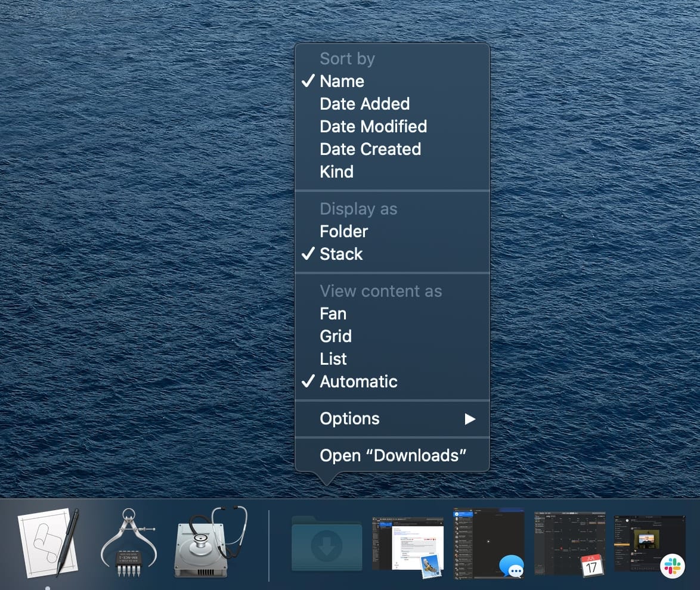Restore the minimized Slack window
The image size is (700, 590).
coord(650,544)
